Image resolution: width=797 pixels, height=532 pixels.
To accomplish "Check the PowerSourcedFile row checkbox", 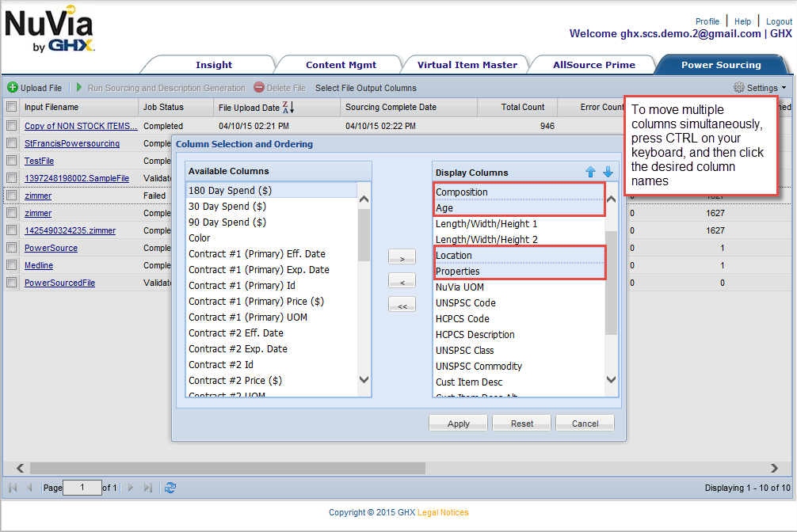I will (12, 283).
